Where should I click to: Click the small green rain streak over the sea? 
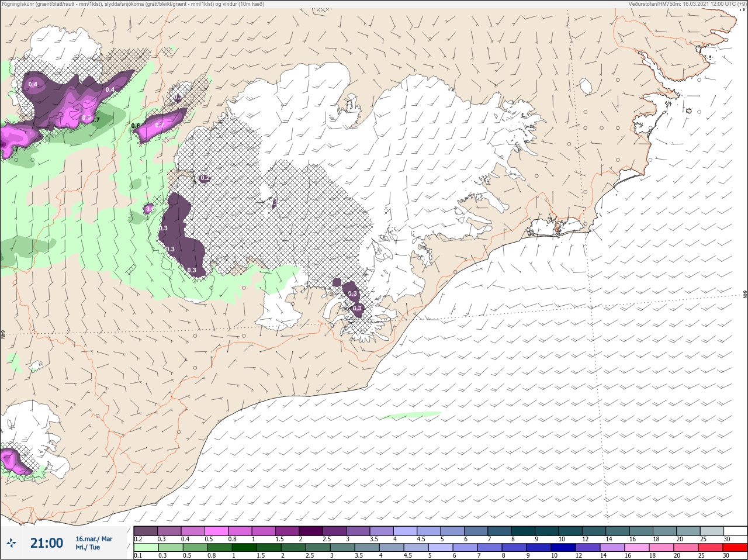tap(411, 415)
